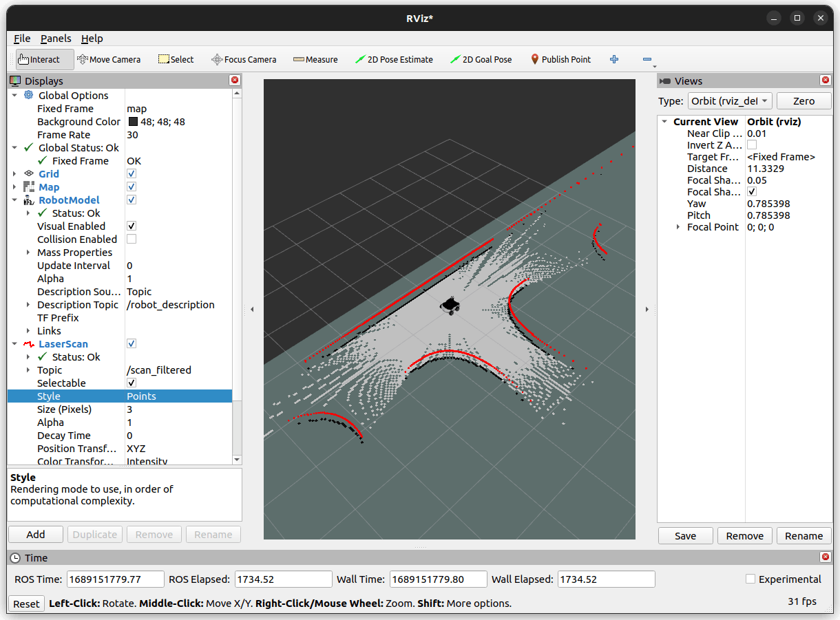840x620 pixels.
Task: Toggle the Experimental checkbox
Action: tap(750, 579)
